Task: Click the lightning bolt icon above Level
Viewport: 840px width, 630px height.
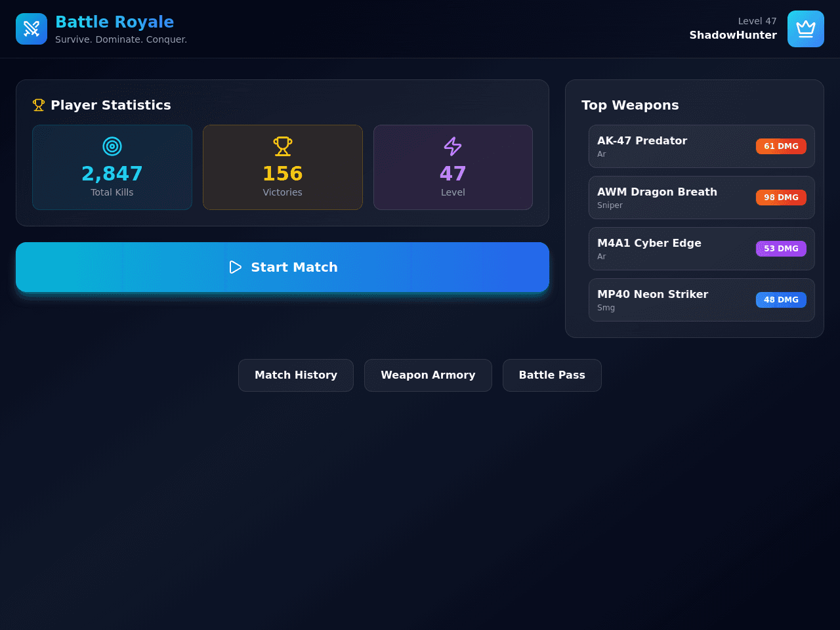Action: [x=453, y=146]
